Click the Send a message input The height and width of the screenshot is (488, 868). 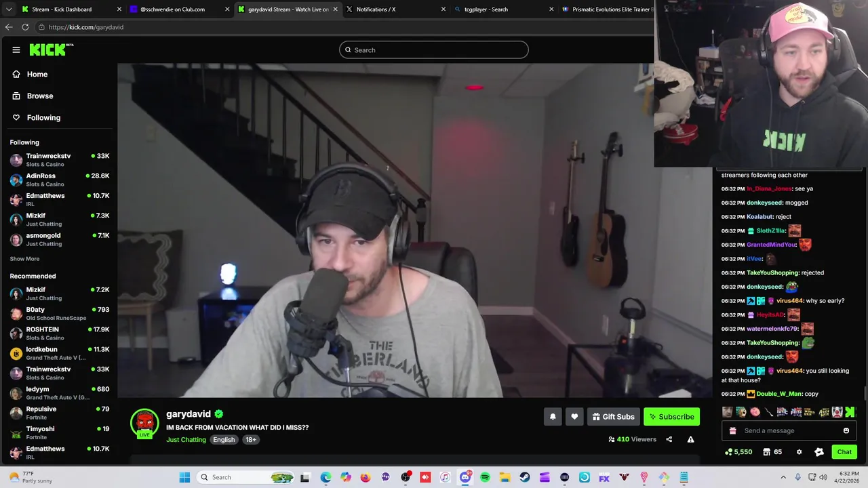(789, 430)
